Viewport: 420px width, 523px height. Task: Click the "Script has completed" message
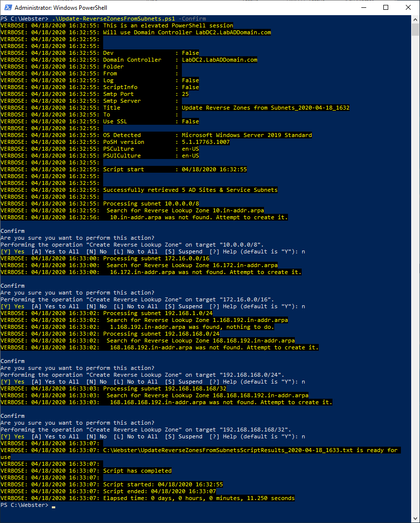137,471
